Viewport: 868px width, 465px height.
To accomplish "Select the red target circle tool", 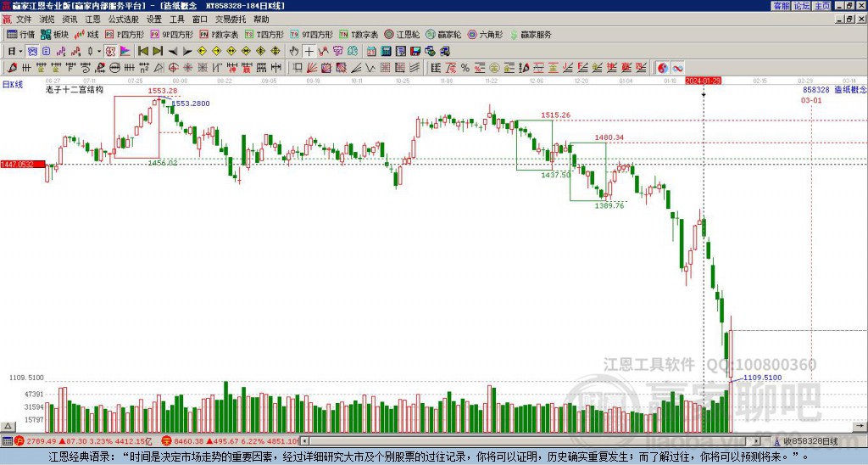I will point(173,68).
